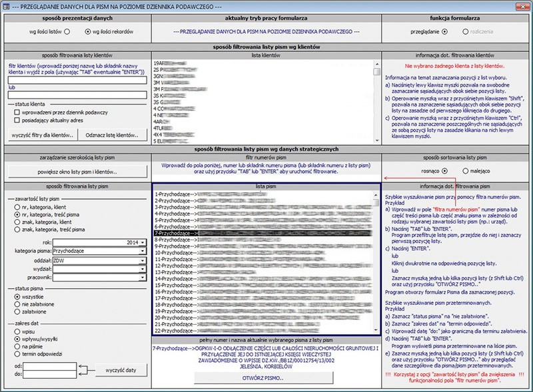This screenshot has height=392, width=533.
Task: Select "wpływu/wysyłki" date range option
Action: coord(17,339)
